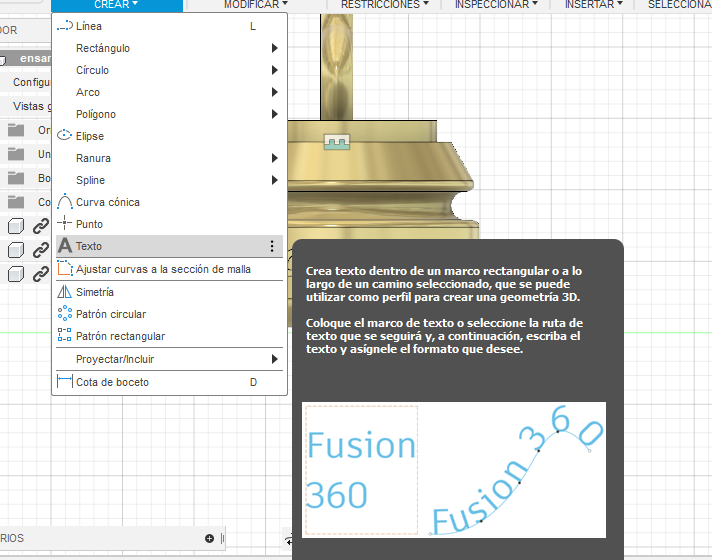This screenshot has width=712, height=560.
Task: Click the Curva cónica icon
Action: pyautogui.click(x=64, y=202)
